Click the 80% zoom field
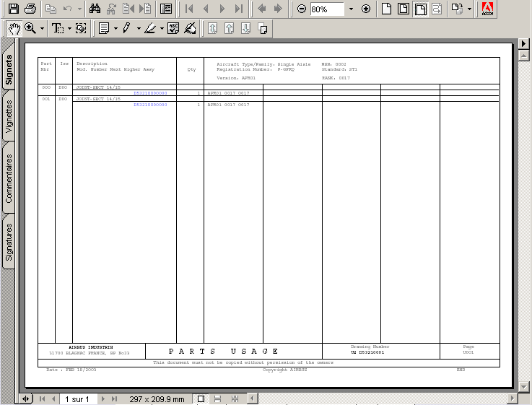 (x=327, y=9)
